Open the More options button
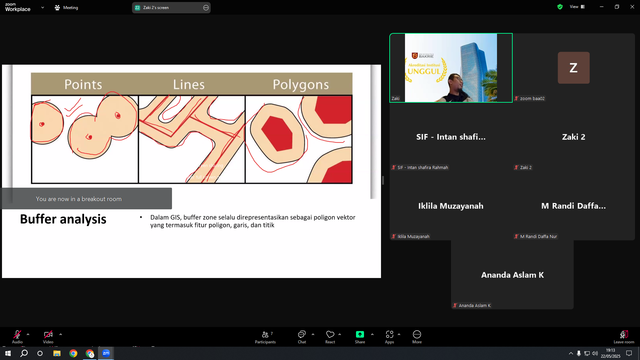 tap(417, 337)
